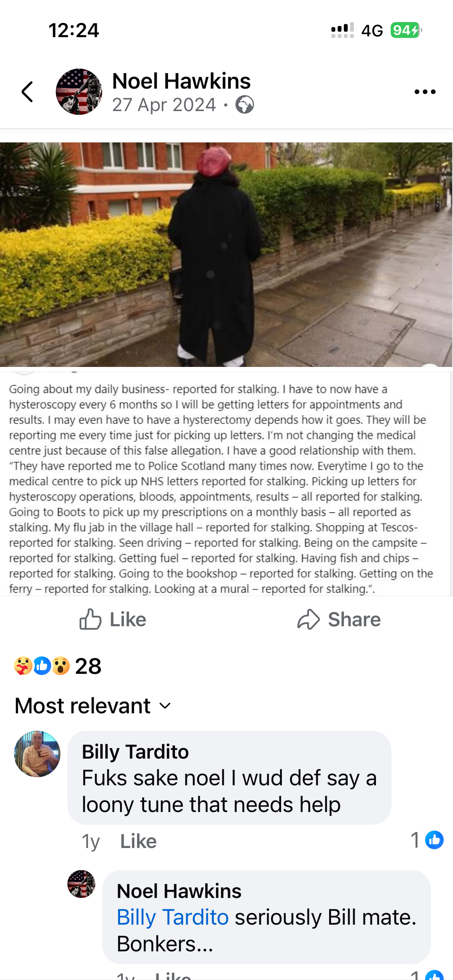Tap the Share button label
This screenshot has height=980, width=453.
[x=354, y=619]
